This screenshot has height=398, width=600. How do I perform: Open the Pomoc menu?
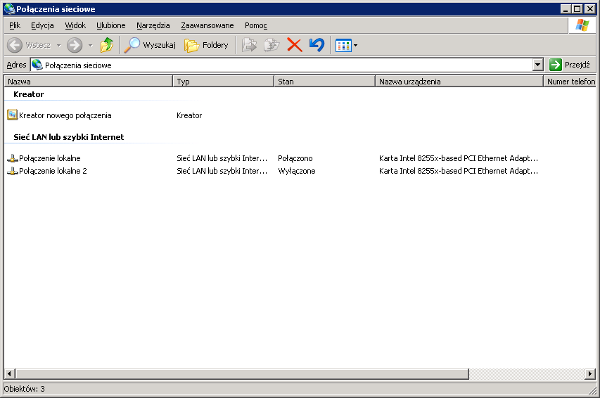click(256, 25)
